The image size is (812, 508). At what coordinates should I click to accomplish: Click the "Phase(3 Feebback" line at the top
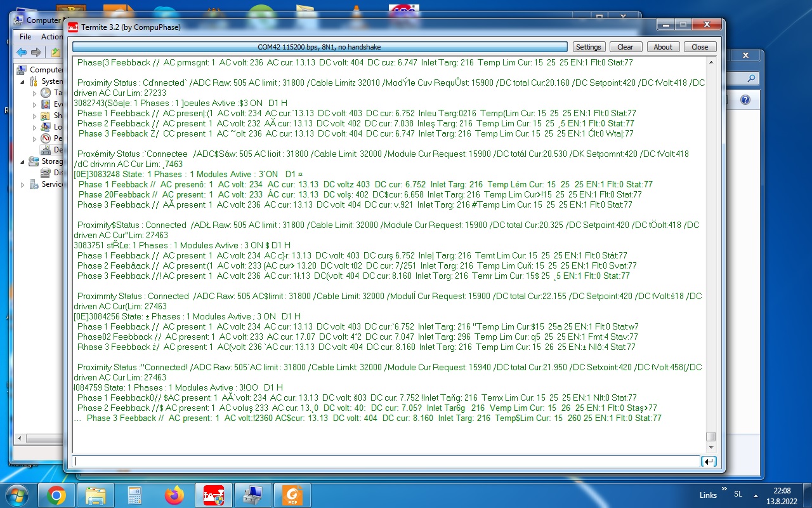pyautogui.click(x=355, y=62)
